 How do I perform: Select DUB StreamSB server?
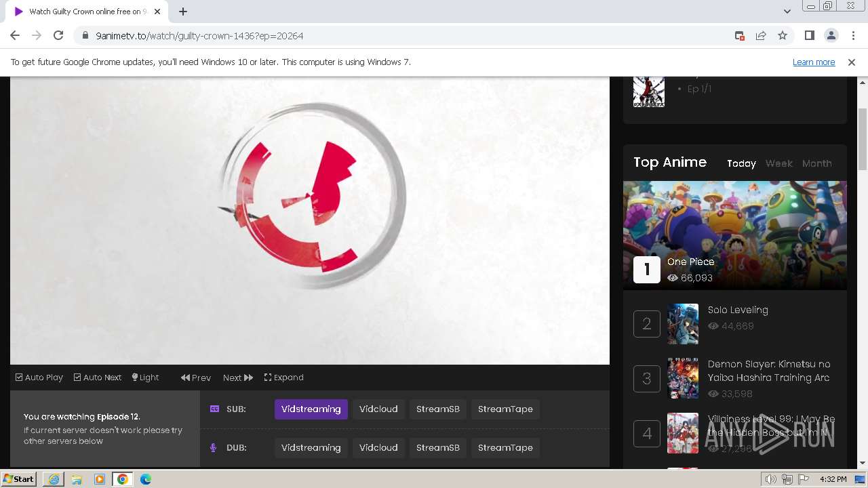click(x=438, y=448)
